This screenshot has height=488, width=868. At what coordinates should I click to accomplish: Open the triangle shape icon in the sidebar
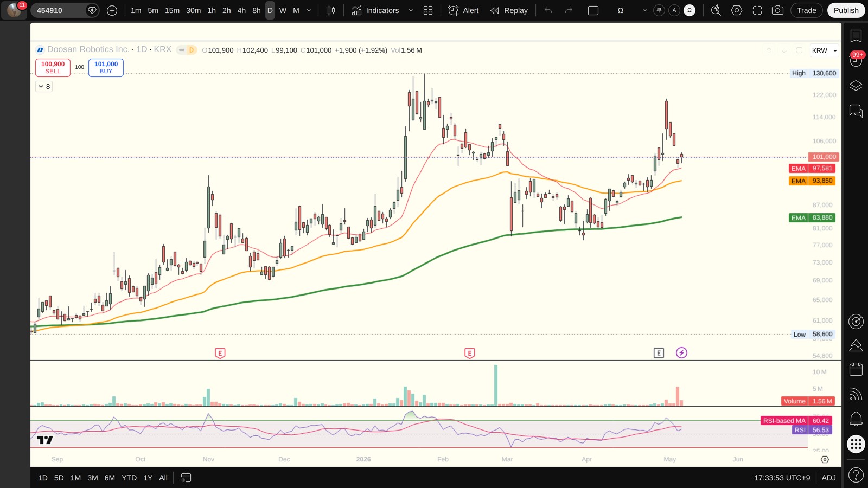[x=856, y=345]
